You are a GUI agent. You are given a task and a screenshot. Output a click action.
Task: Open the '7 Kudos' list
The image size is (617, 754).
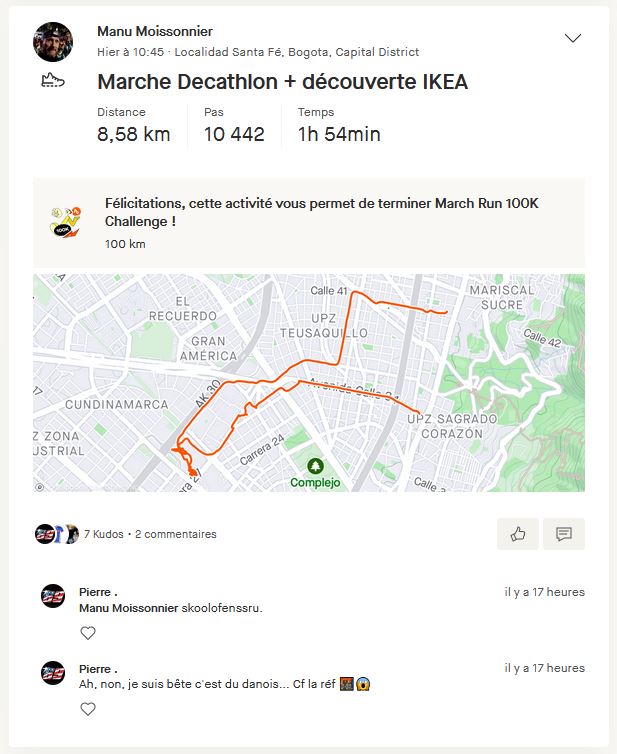[x=105, y=534]
